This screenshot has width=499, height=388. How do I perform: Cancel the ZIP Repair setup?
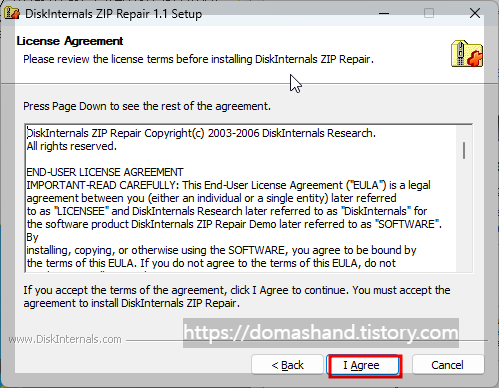click(447, 365)
